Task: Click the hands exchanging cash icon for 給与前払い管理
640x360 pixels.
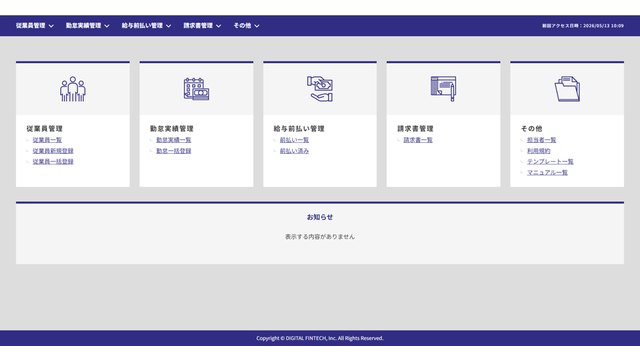Action: [x=320, y=89]
